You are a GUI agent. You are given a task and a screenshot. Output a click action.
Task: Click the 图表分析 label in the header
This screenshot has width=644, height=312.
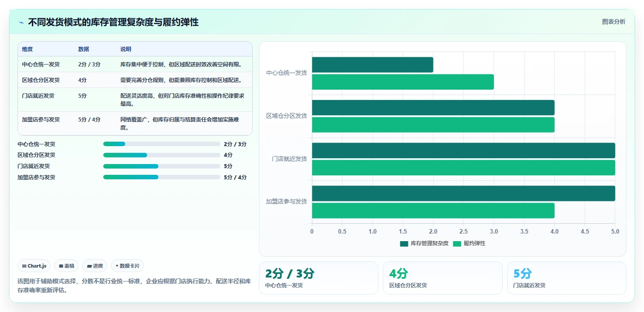tap(613, 22)
